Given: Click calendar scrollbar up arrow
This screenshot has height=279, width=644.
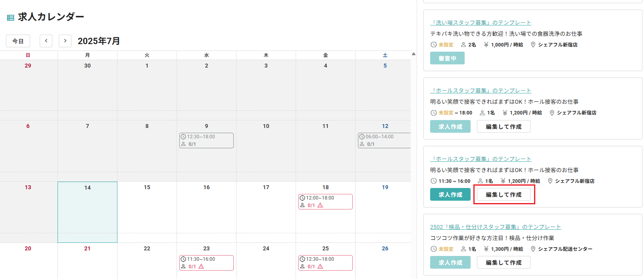Looking at the screenshot, I should click(413, 54).
